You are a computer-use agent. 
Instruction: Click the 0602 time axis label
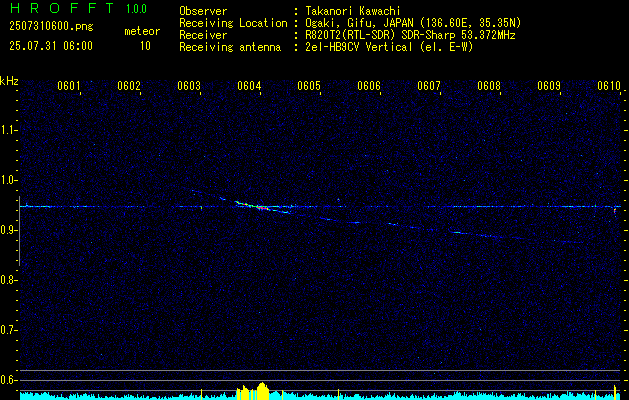129,86
